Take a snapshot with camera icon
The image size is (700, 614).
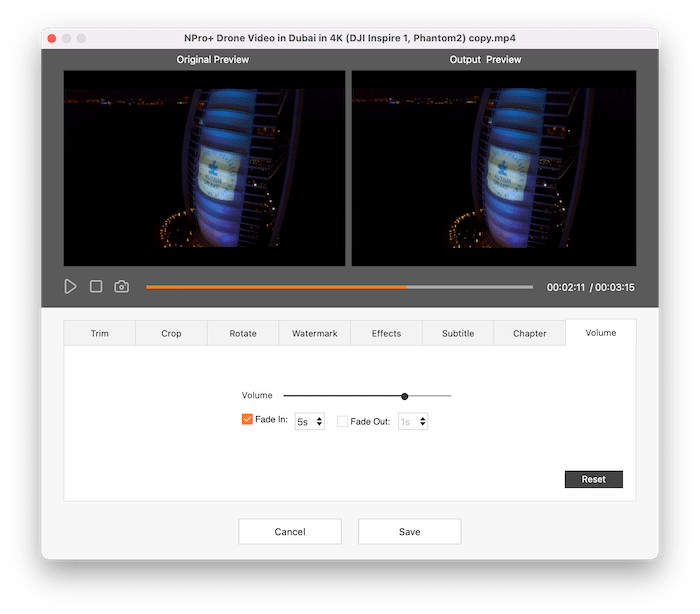121,286
